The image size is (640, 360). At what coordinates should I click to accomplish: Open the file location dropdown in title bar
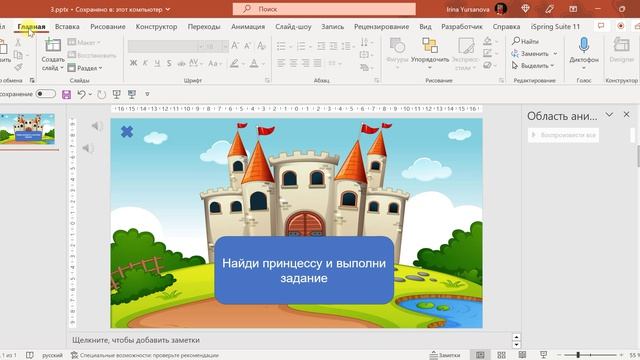167,9
